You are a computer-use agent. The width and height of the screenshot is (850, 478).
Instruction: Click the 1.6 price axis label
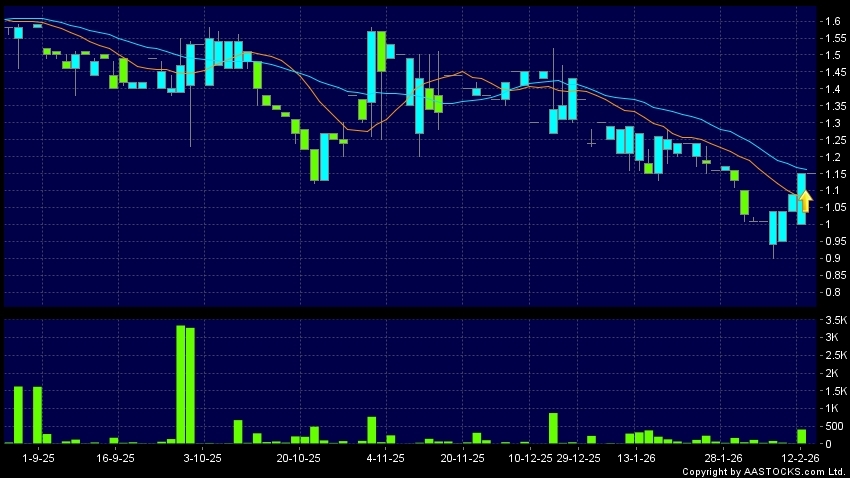(x=831, y=21)
